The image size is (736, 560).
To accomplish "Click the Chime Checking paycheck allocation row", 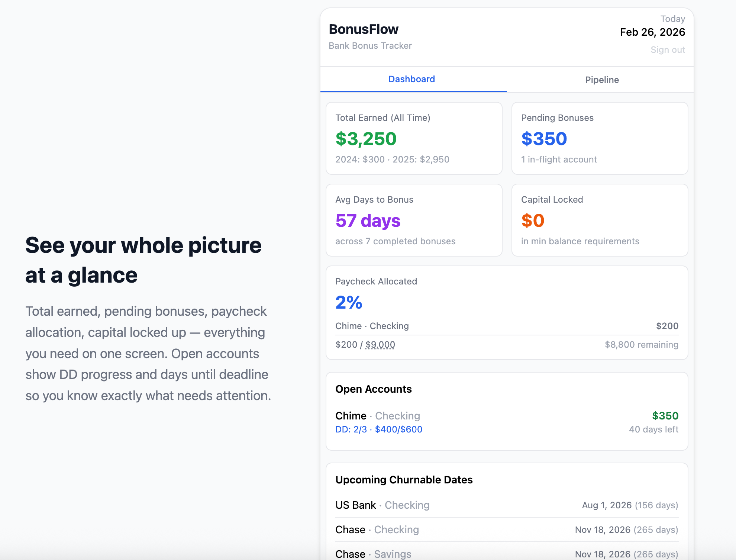I will coord(506,326).
